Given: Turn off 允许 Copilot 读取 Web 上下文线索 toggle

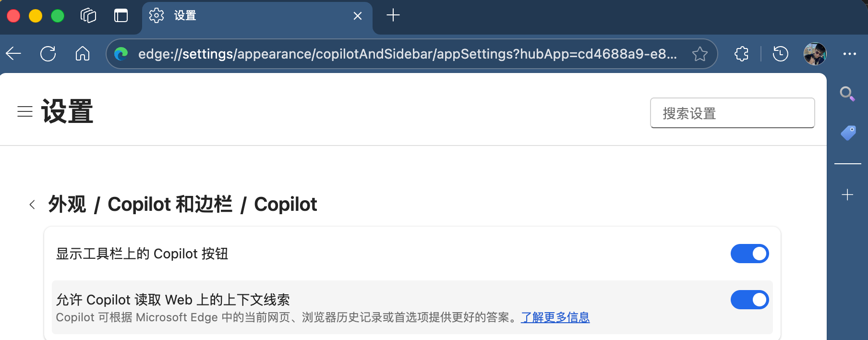Looking at the screenshot, I should [x=749, y=300].
